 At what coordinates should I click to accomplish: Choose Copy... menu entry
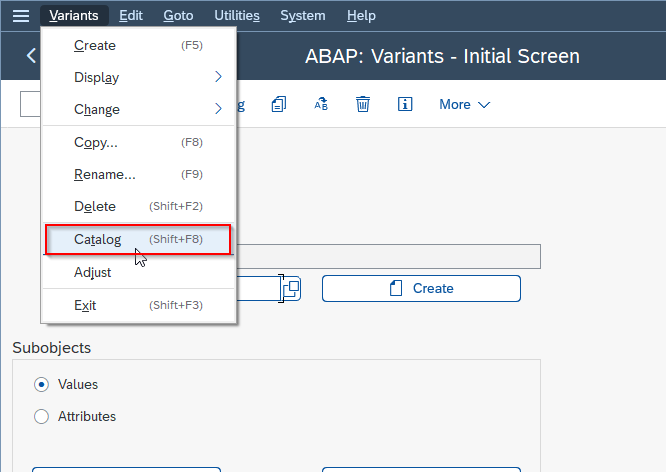[138, 142]
